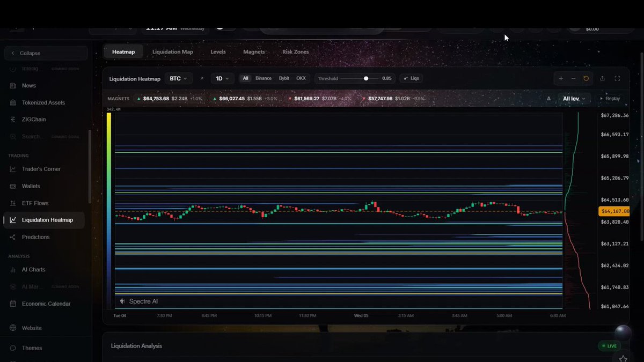The height and width of the screenshot is (362, 644).
Task: Zoom in the heatmap with plus icon
Action: [x=561, y=78]
